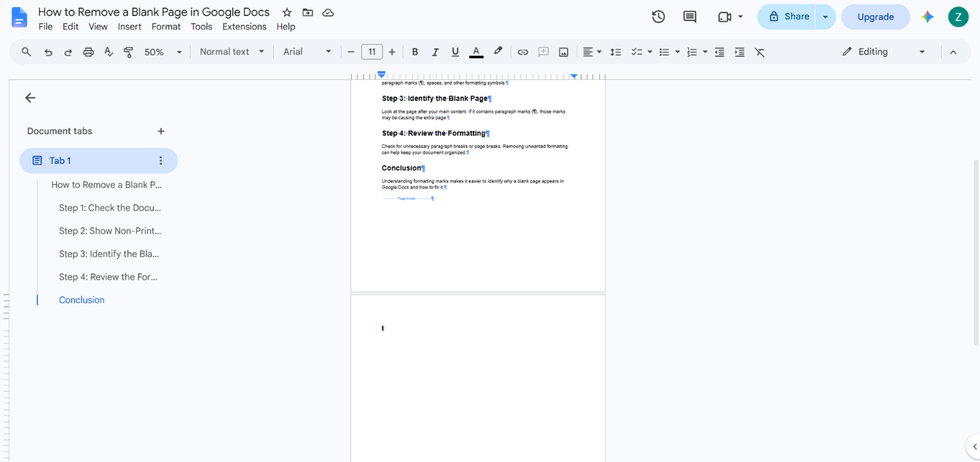Open comment history panel

(x=690, y=17)
